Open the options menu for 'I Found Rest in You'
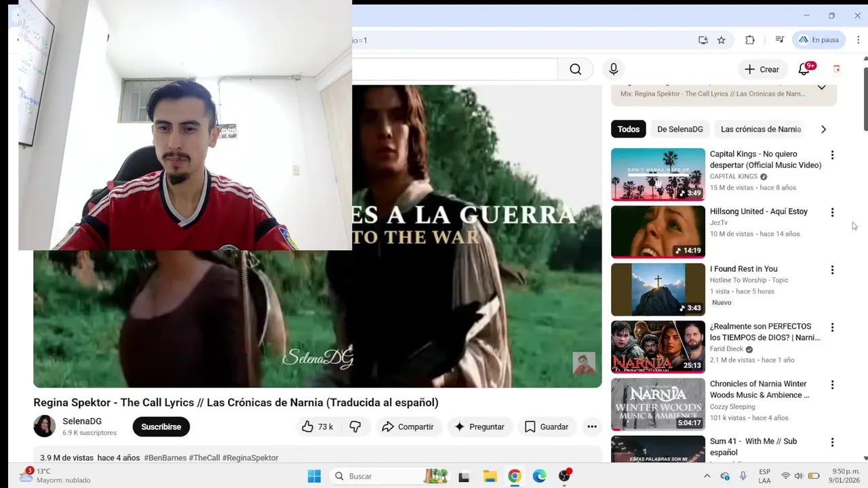The width and height of the screenshot is (868, 488). [832, 270]
